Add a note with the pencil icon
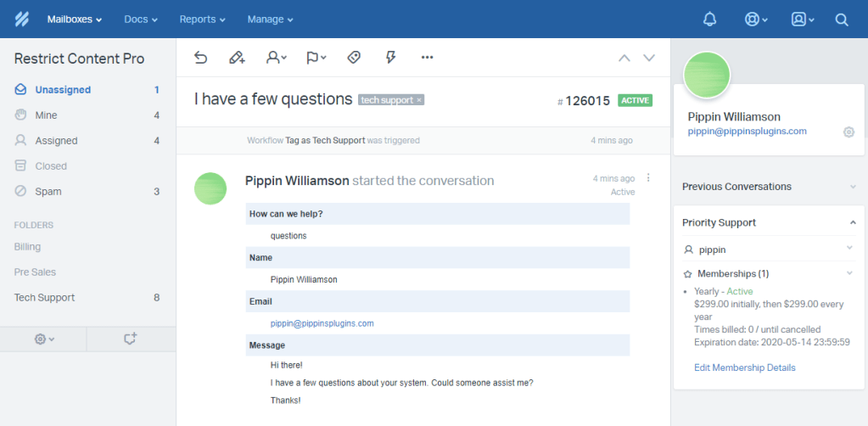The image size is (868, 426). [237, 57]
